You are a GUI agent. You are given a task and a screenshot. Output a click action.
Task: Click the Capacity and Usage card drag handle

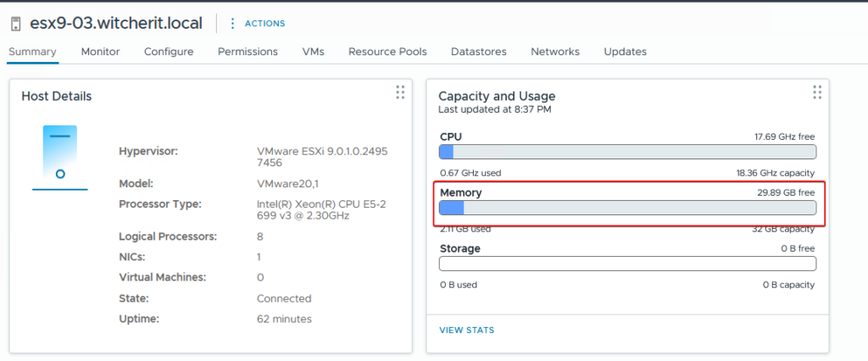point(817,92)
